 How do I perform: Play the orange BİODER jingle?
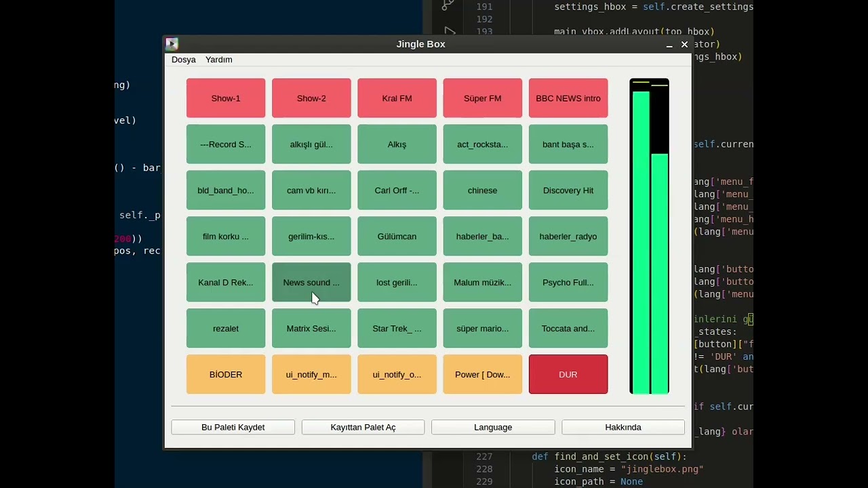click(226, 374)
